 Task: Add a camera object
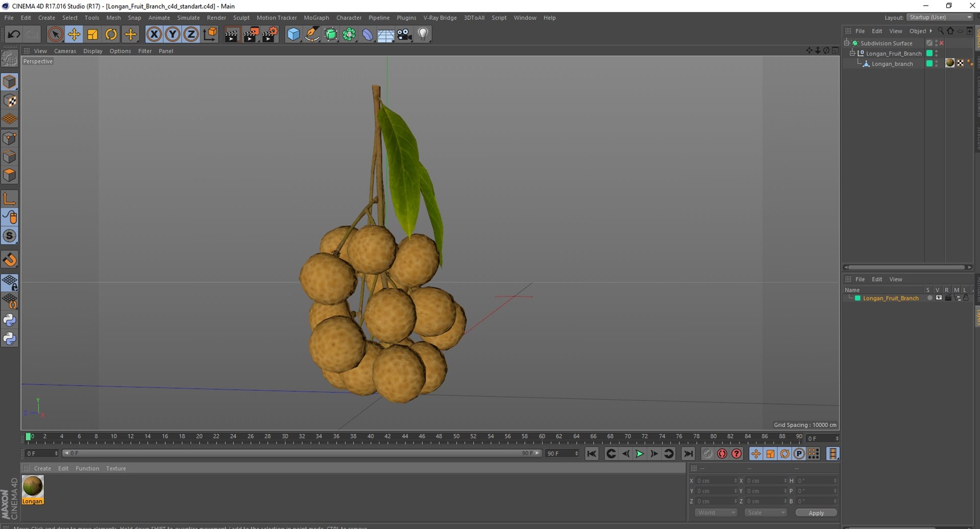coord(404,35)
